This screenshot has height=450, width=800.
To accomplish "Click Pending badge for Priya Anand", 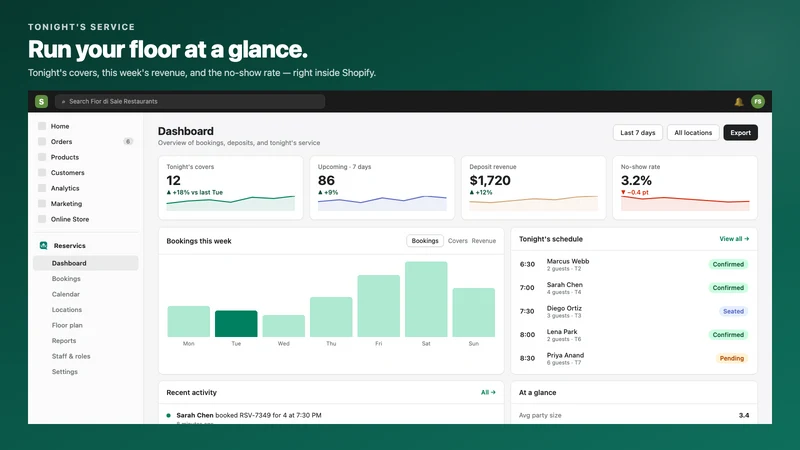I will [x=732, y=358].
